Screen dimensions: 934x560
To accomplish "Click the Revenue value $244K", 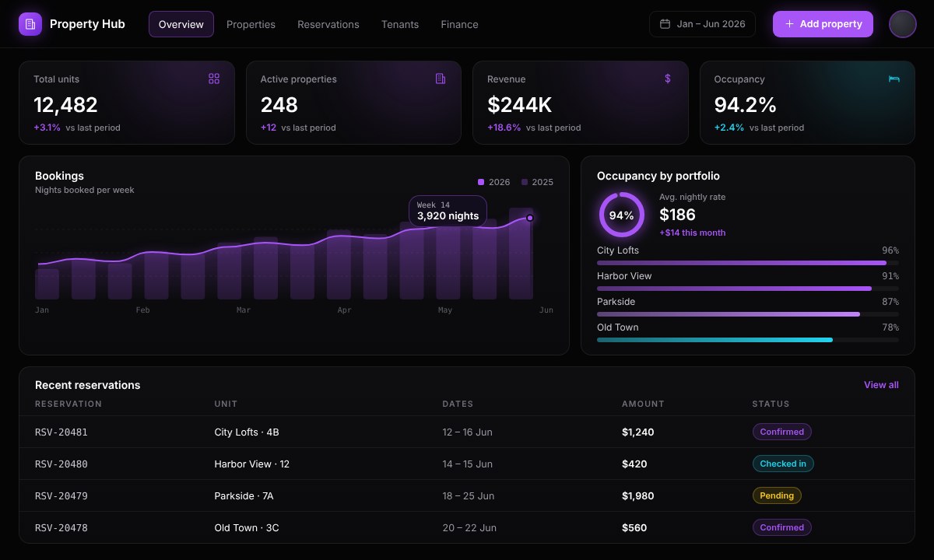I will point(520,105).
